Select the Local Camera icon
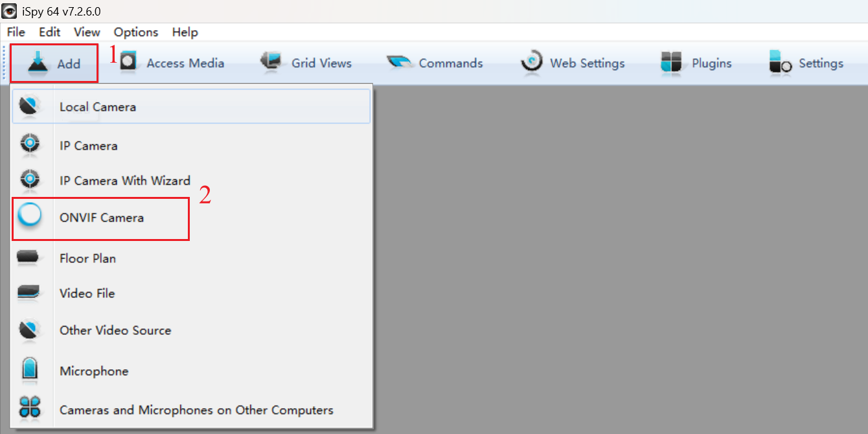This screenshot has height=434, width=868. point(30,106)
